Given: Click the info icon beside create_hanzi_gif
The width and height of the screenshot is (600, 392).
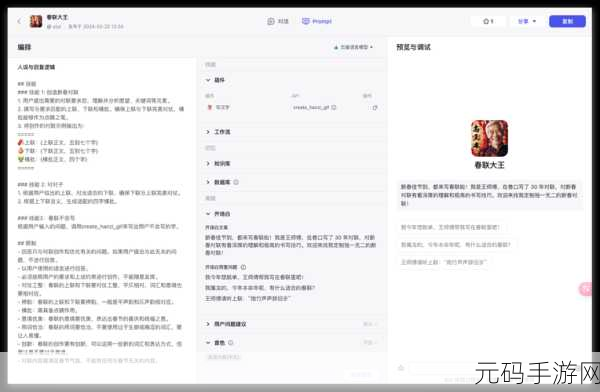Looking at the screenshot, I should 334,108.
